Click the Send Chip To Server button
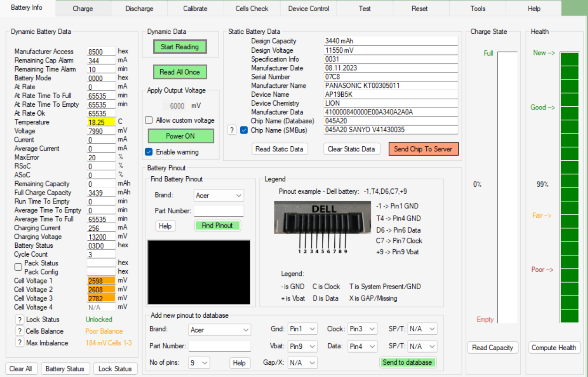 coord(423,149)
